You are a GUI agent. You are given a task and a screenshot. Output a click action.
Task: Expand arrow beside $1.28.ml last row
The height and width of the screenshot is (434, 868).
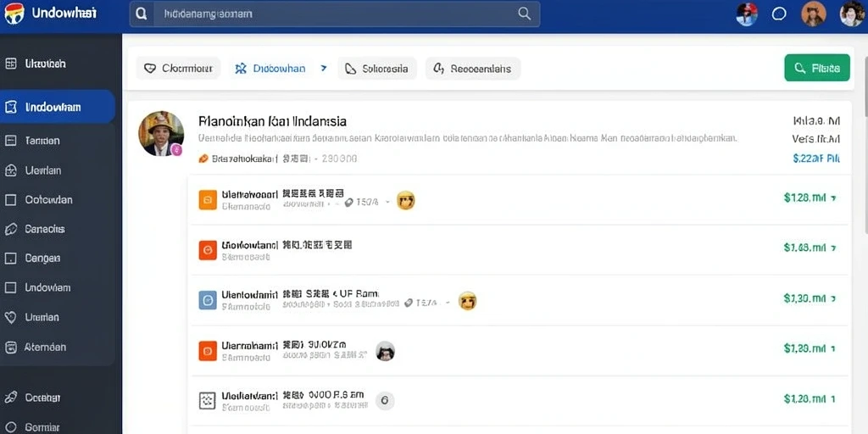834,399
